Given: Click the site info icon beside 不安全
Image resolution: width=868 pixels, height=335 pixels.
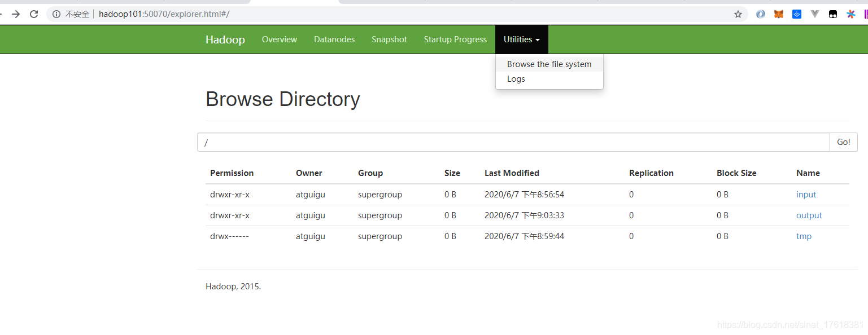Looking at the screenshot, I should [56, 14].
